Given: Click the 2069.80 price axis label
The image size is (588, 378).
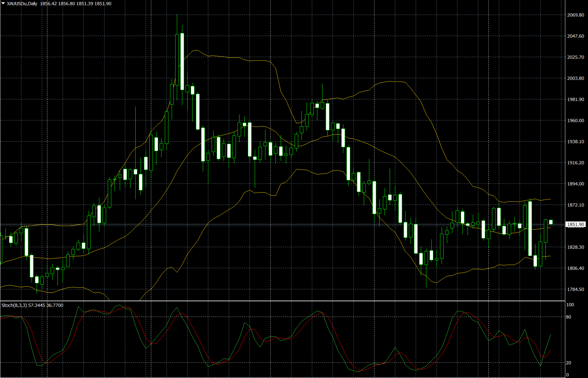Looking at the screenshot, I should click(x=576, y=15).
